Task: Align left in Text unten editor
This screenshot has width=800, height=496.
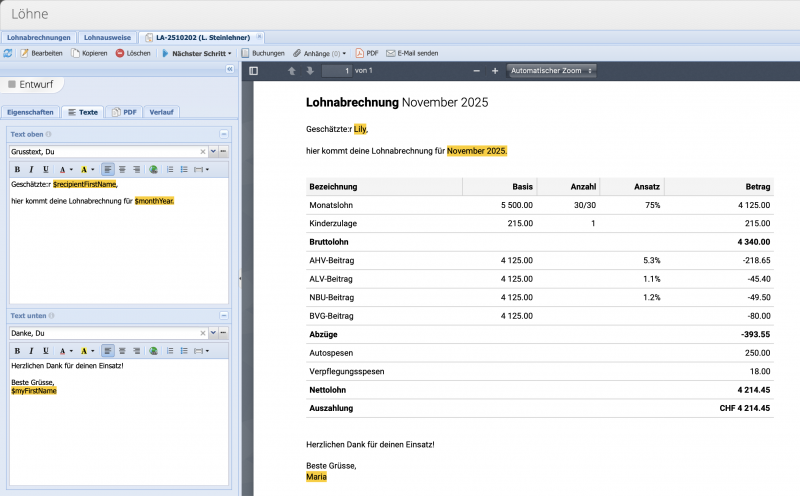Action: pos(108,351)
